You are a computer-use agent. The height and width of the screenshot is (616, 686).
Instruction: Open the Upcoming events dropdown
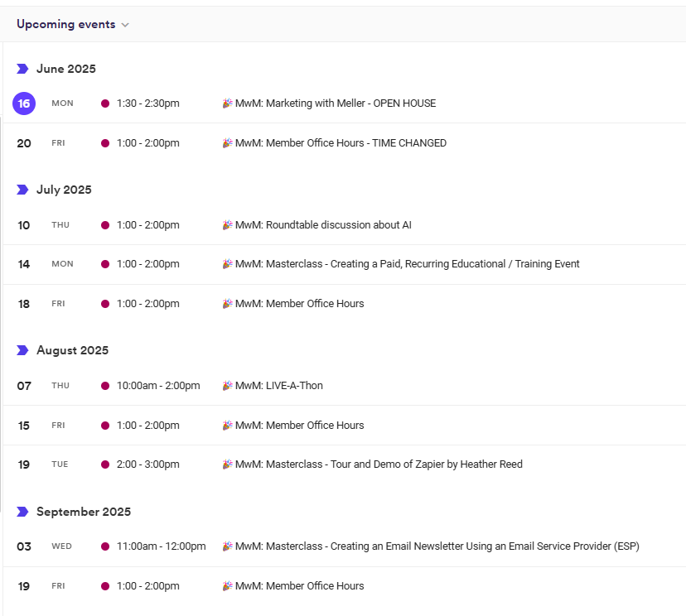pyautogui.click(x=73, y=24)
